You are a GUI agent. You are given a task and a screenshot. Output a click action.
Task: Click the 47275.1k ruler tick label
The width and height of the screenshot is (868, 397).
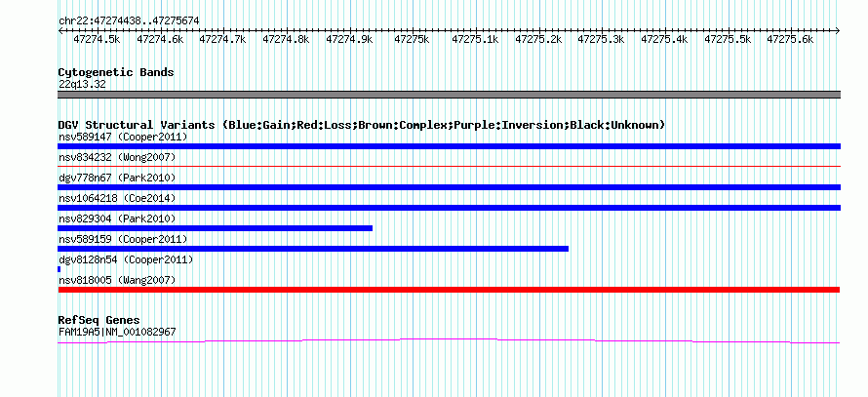click(x=476, y=39)
